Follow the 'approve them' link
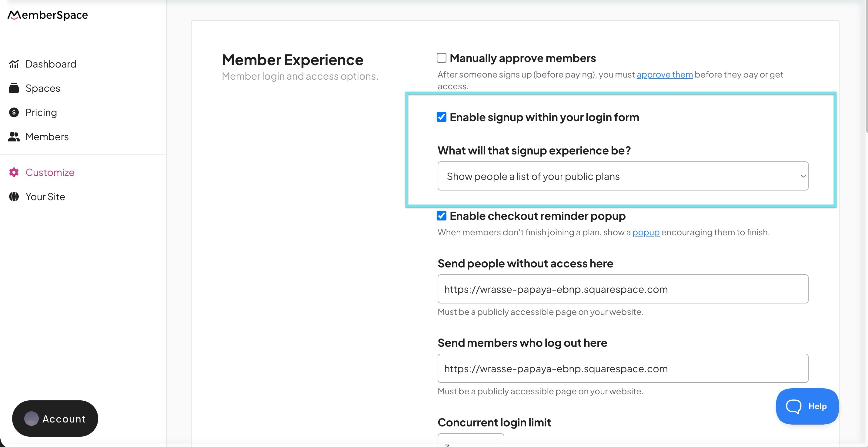The width and height of the screenshot is (868, 447). (664, 74)
